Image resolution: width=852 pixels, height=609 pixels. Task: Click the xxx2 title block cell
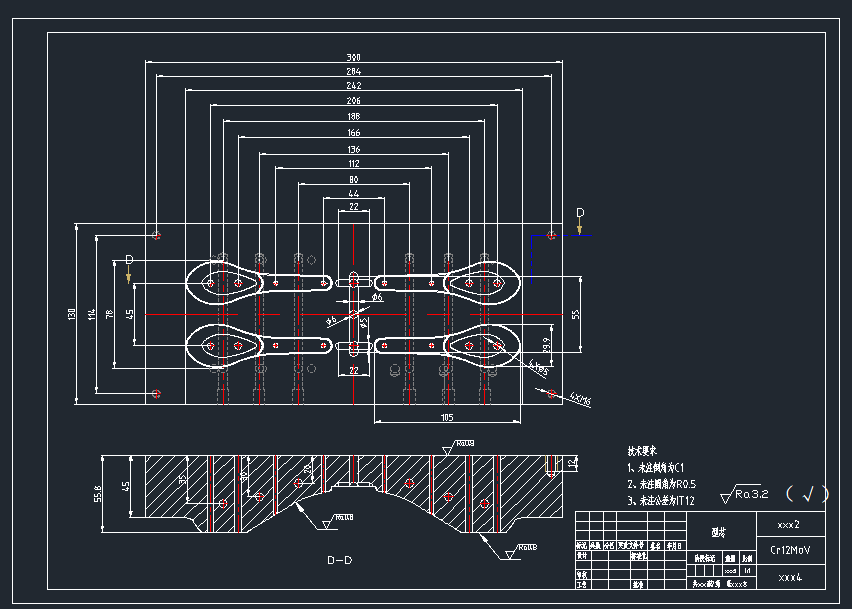[789, 525]
